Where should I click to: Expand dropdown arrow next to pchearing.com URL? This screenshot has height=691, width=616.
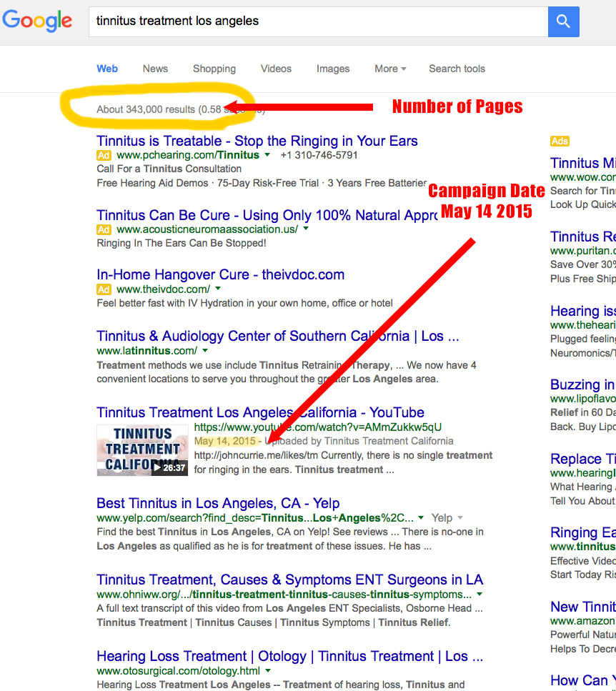click(x=267, y=154)
